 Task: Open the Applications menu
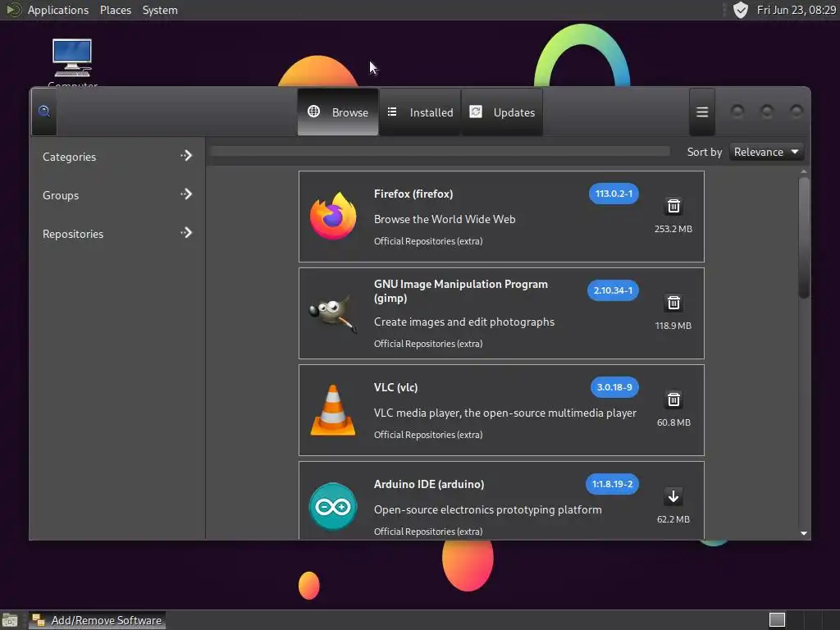click(x=58, y=10)
